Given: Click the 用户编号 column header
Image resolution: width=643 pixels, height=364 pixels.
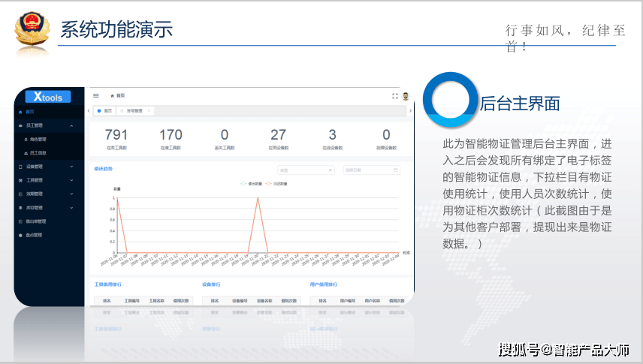Looking at the screenshot, I should [348, 301].
